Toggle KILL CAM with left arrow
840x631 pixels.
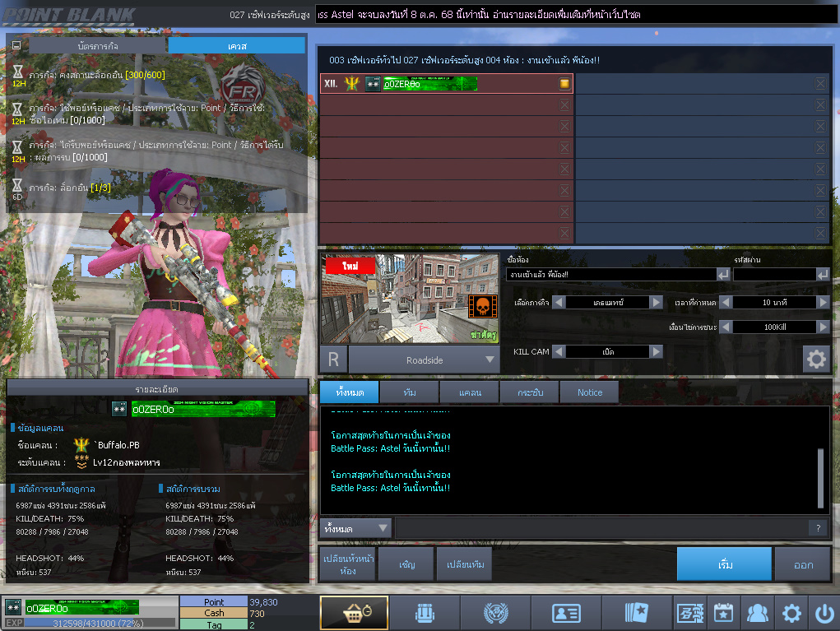pos(559,351)
